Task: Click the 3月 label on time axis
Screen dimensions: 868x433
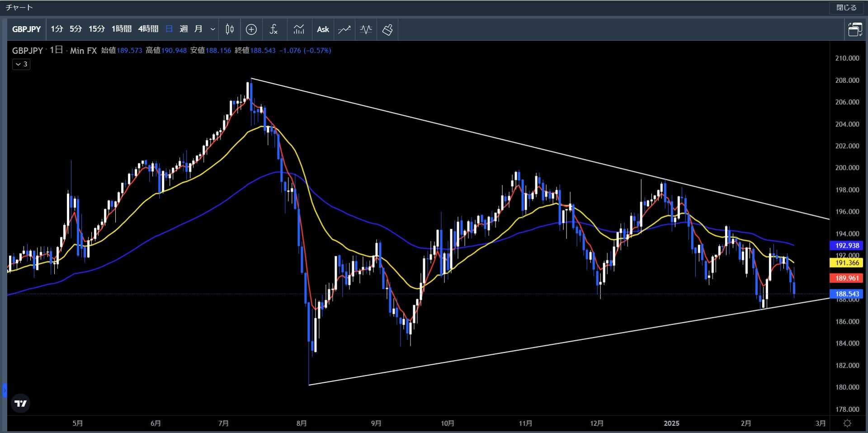Action: pos(821,424)
